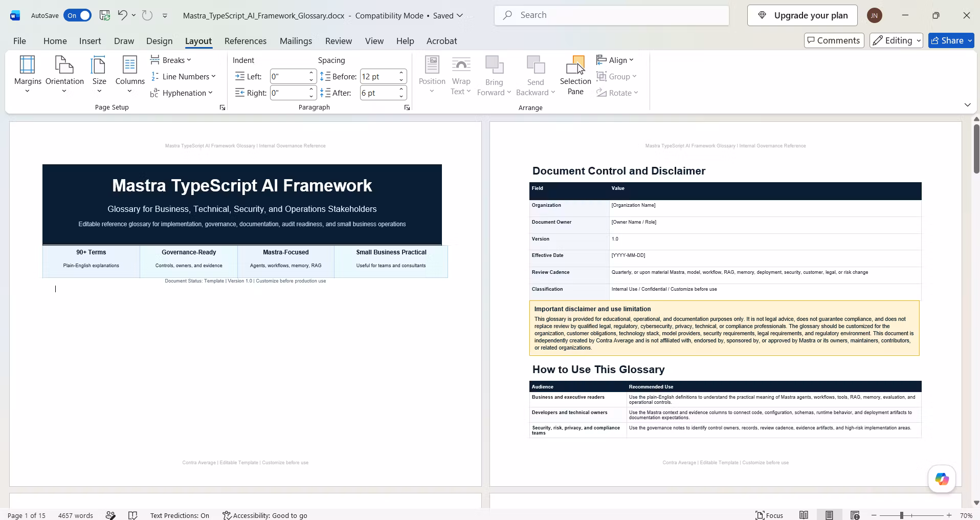The width and height of the screenshot is (980, 520).
Task: Expand the Line Numbers dropdown
Action: click(x=184, y=77)
